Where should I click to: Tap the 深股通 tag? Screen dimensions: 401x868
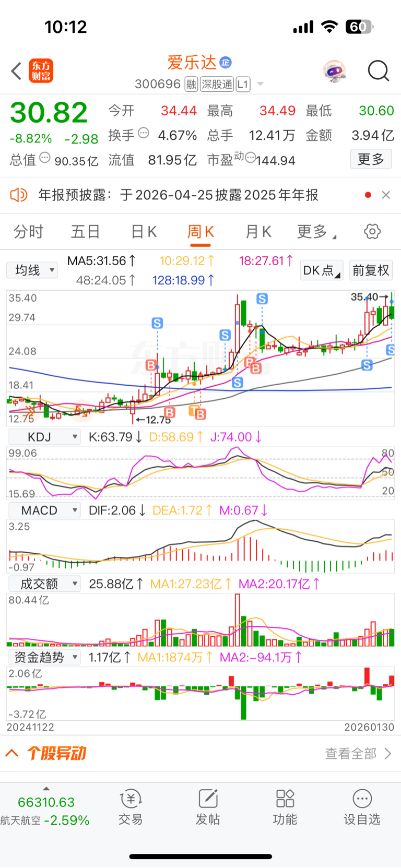pyautogui.click(x=217, y=84)
